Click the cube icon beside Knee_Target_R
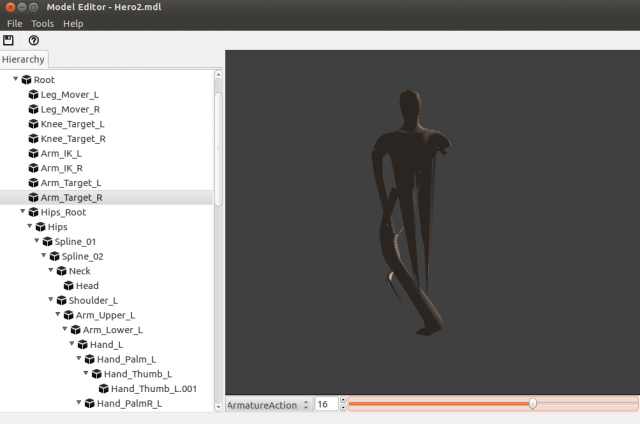640x424 pixels. (x=33, y=139)
